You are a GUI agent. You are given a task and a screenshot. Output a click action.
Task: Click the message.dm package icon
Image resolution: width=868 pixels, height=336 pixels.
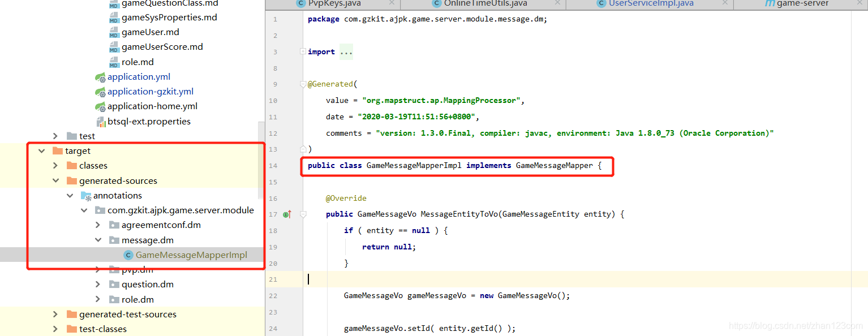tap(114, 240)
